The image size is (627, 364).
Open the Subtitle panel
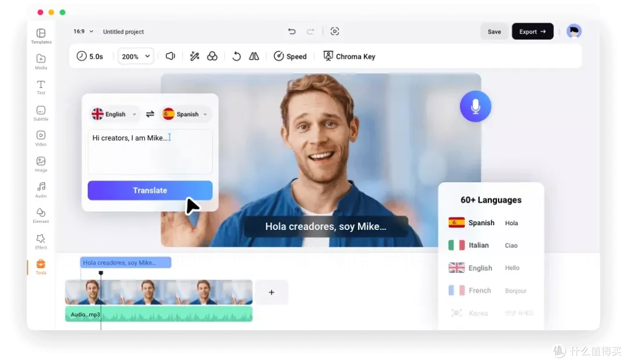point(41,113)
